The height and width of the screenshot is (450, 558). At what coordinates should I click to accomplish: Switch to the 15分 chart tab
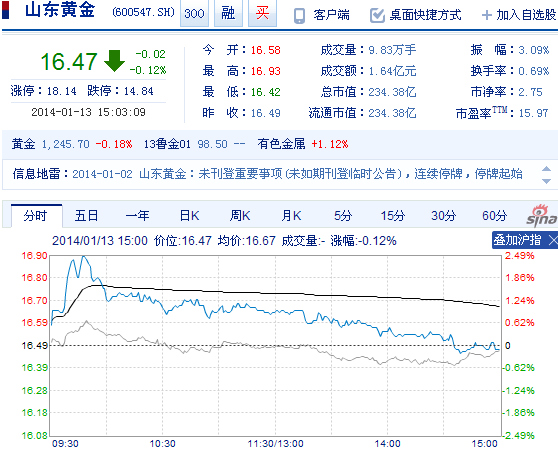coord(393,216)
